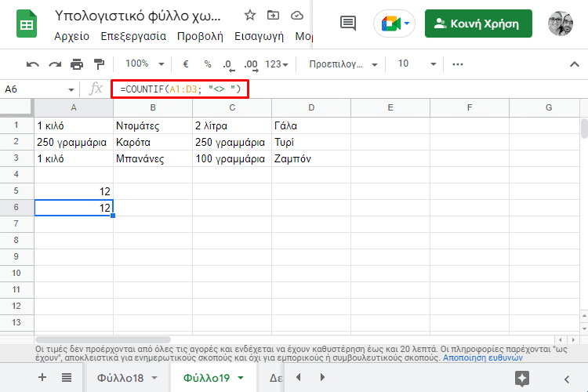588x392 pixels.
Task: Select cell containing Ντομάτες
Action: click(x=153, y=125)
